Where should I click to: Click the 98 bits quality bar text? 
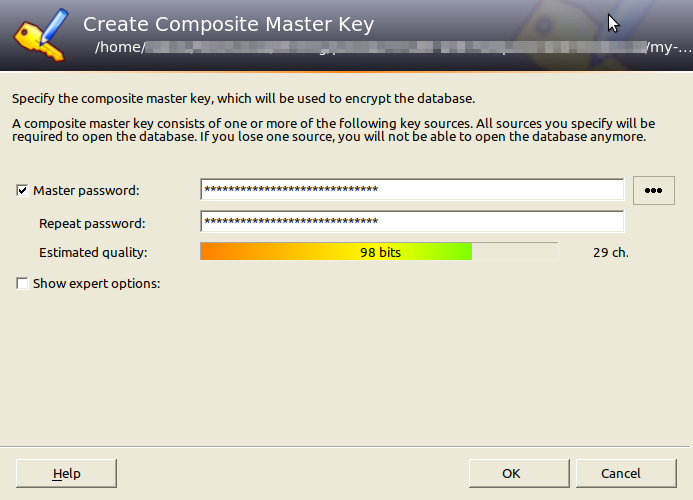click(x=380, y=252)
